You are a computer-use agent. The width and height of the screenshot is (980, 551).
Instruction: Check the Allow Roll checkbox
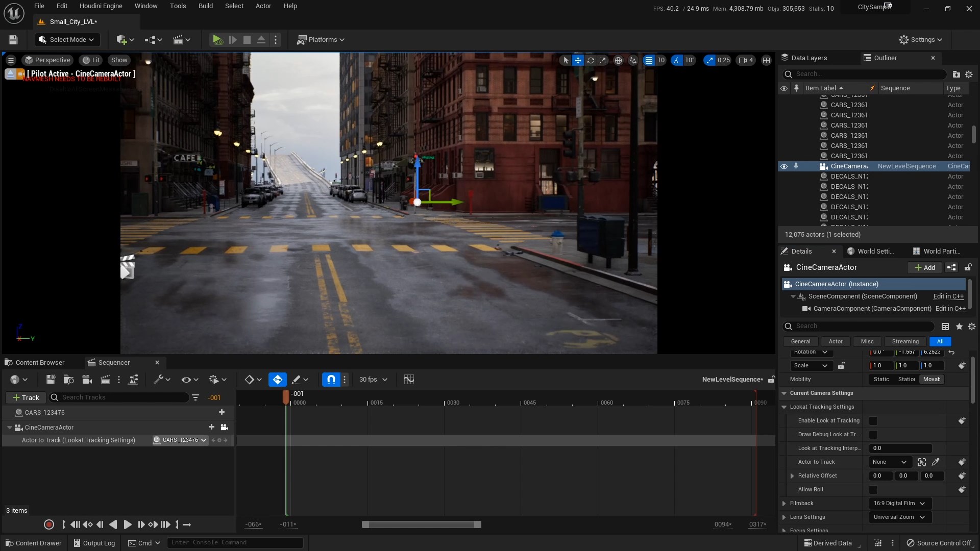coord(873,490)
